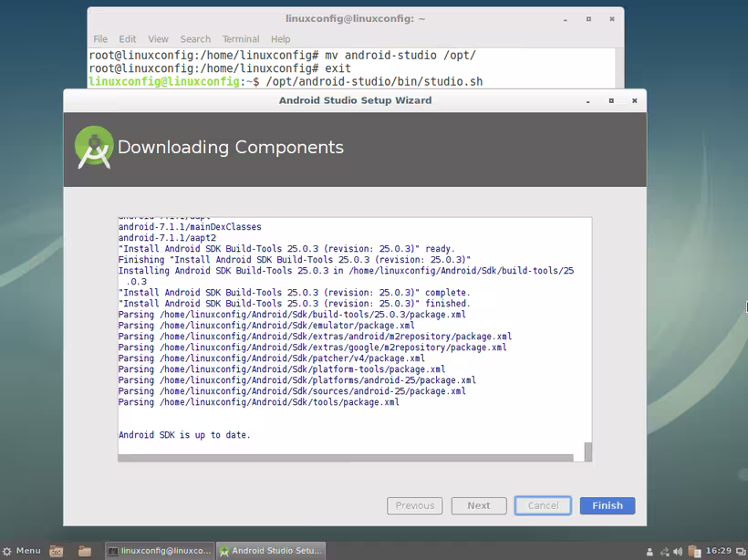Click 'android-7.1.1/mainDexClasses' log line

(x=190, y=226)
